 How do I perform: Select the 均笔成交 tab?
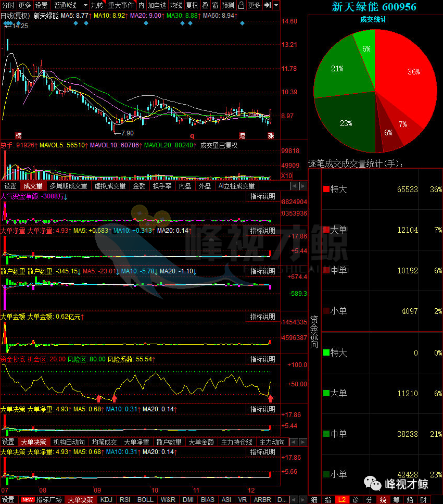104,442
